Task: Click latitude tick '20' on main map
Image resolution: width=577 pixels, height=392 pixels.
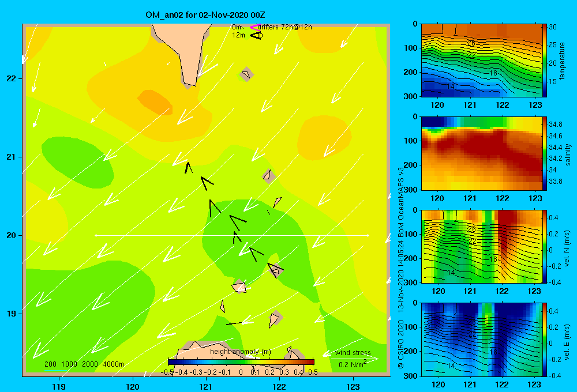Action: click(12, 235)
